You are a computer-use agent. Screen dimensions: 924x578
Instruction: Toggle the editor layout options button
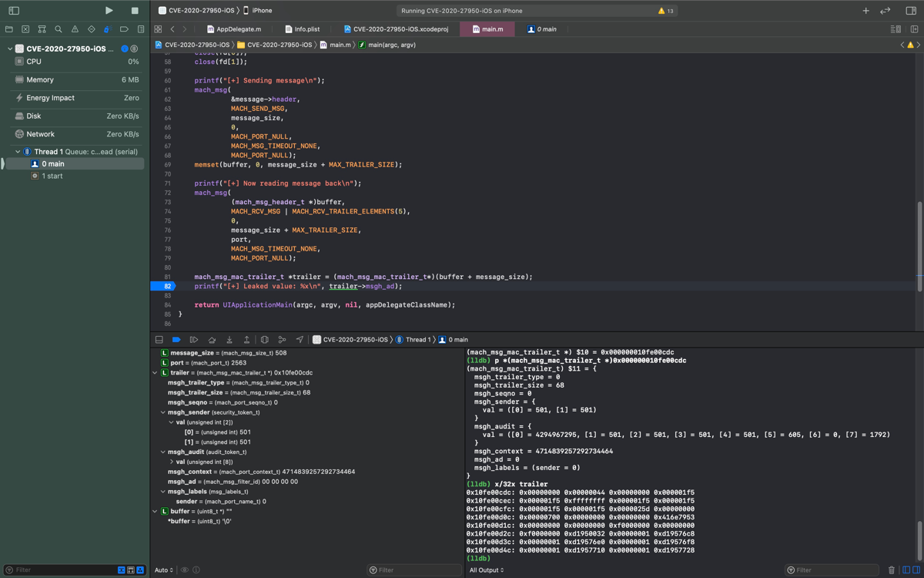click(896, 29)
